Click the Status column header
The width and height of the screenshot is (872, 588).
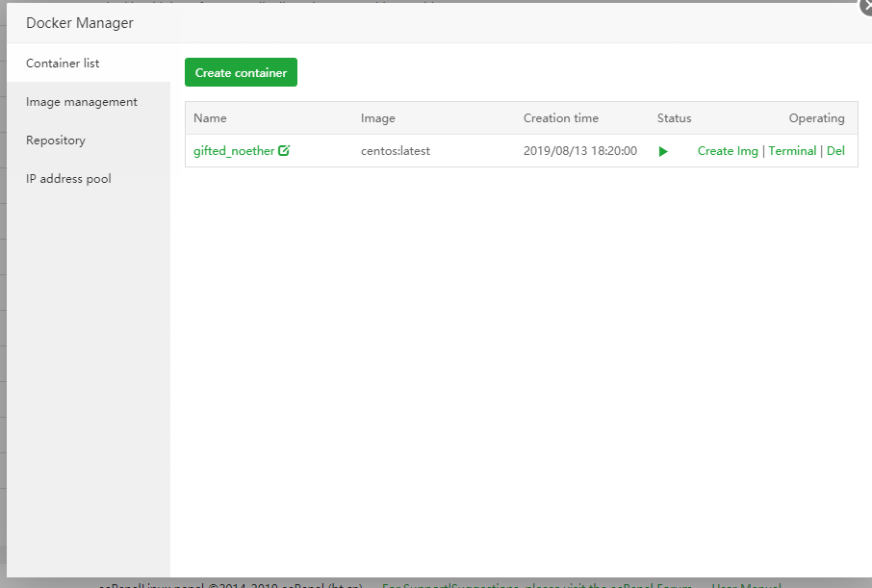[674, 117]
